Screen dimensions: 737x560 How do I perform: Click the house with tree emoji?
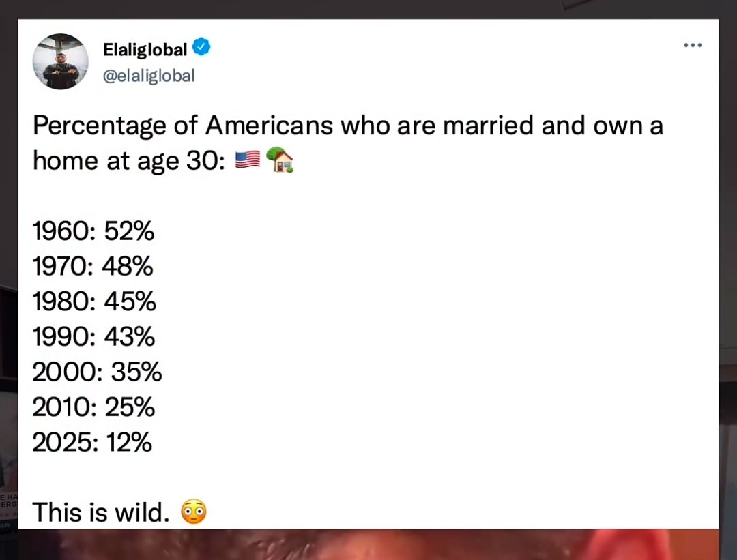(280, 160)
